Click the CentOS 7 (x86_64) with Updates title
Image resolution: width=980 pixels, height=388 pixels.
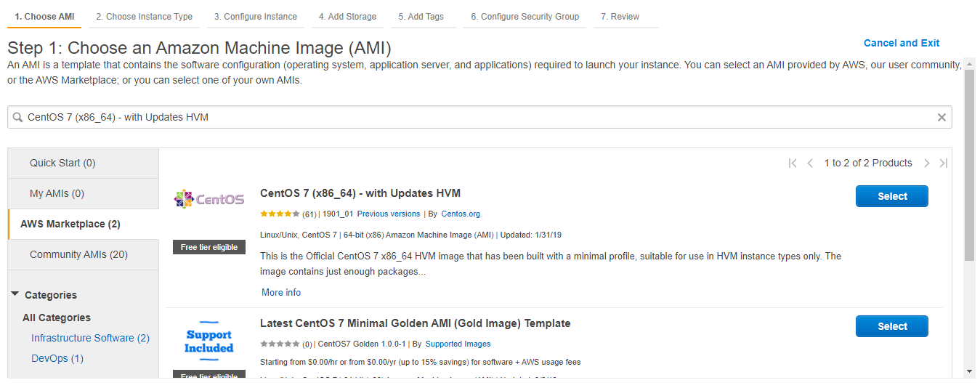point(360,193)
